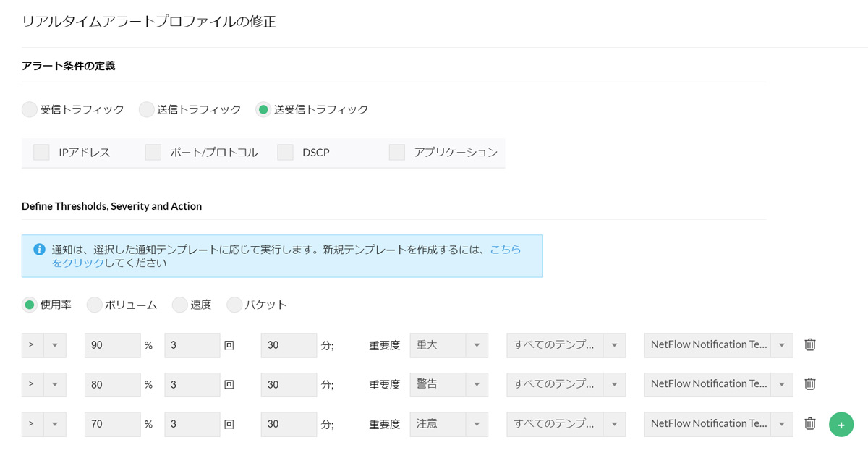Open the 重大 severity dropdown
The width and height of the screenshot is (868, 458).
pyautogui.click(x=448, y=345)
